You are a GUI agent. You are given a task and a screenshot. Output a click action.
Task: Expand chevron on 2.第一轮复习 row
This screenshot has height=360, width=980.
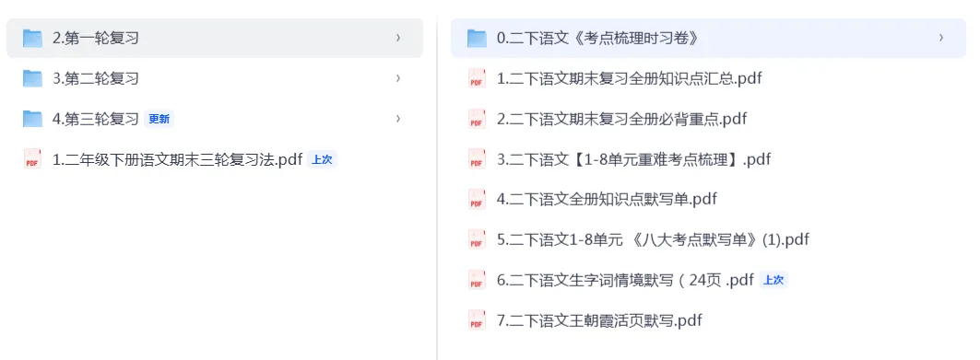[398, 38]
